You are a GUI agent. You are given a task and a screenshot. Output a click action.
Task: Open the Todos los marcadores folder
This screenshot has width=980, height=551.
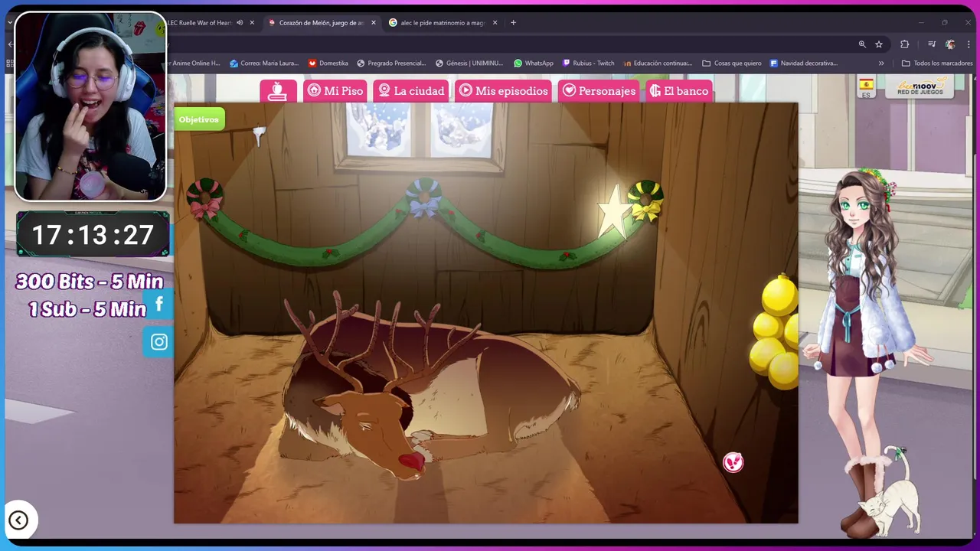click(937, 64)
